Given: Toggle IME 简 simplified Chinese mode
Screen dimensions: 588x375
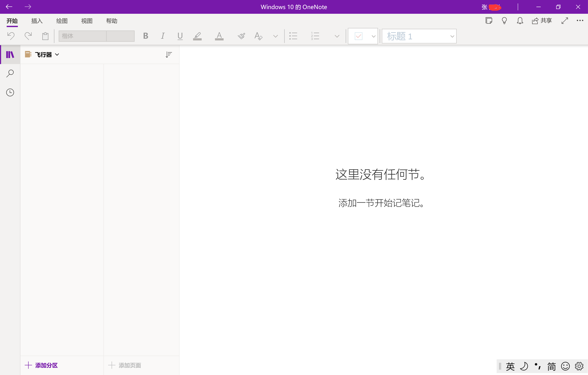Looking at the screenshot, I should pos(551,366).
